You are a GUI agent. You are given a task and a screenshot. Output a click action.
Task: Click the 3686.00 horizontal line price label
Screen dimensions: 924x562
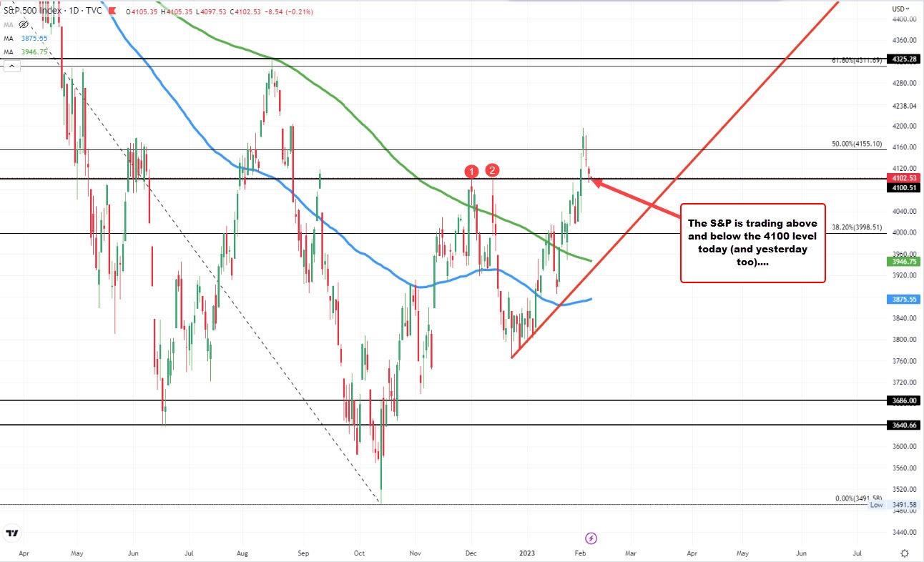pos(904,401)
